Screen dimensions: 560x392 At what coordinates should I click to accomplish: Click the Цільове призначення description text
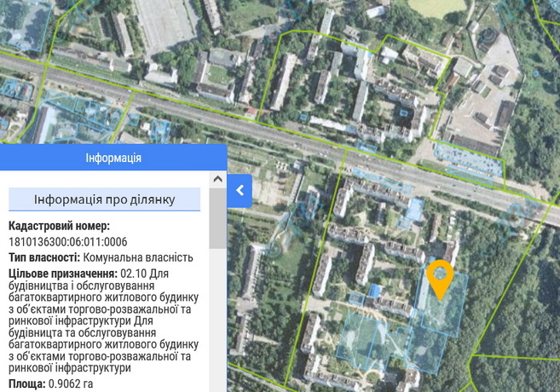pos(103,320)
